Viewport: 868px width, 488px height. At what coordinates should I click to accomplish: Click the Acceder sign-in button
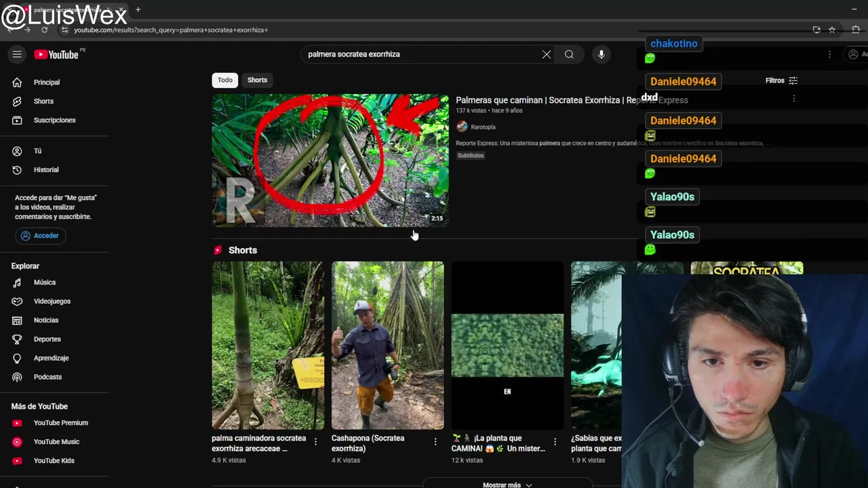click(40, 235)
